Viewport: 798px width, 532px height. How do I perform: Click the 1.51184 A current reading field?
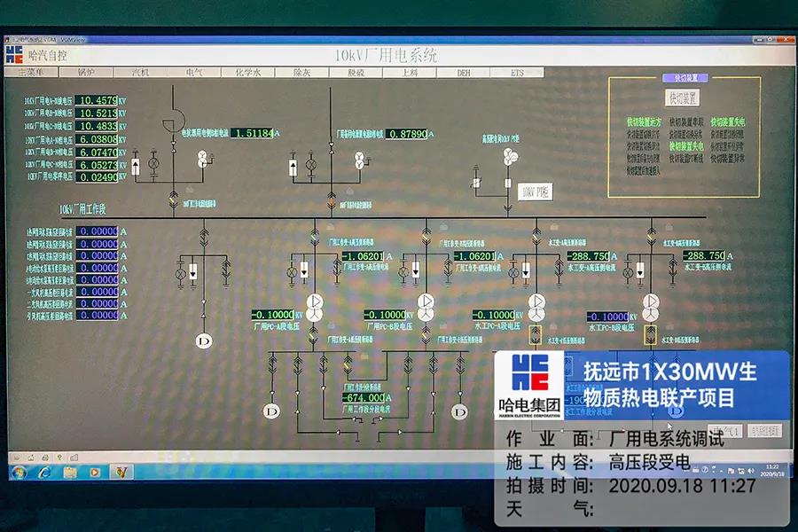click(254, 133)
